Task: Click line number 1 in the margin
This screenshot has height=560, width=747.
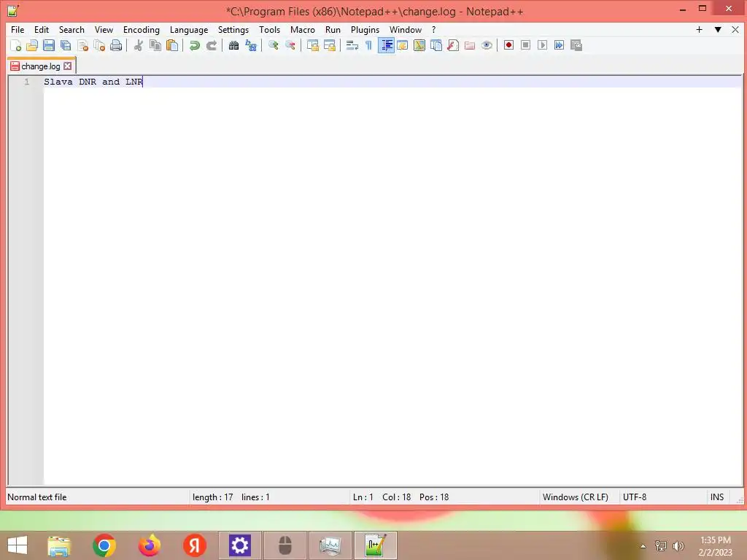Action: tap(27, 82)
